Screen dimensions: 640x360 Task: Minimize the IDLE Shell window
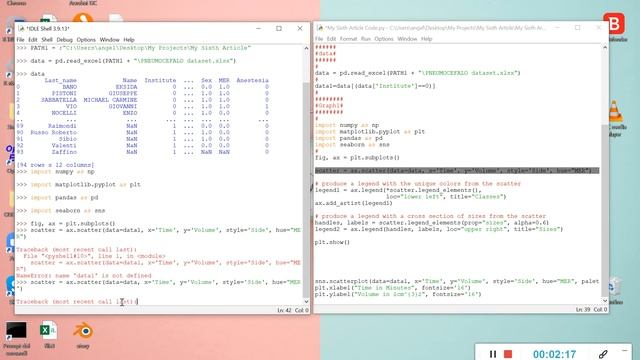tap(258, 28)
